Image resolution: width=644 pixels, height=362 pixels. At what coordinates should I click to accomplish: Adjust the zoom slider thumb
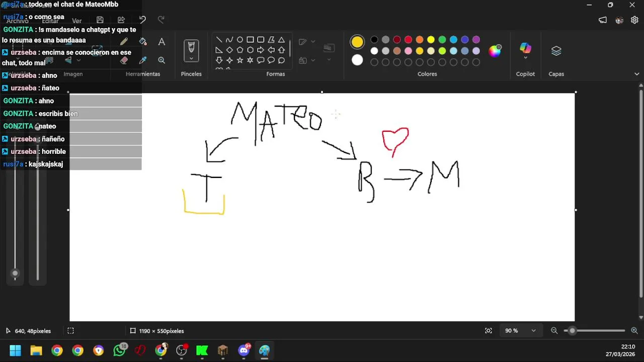572,331
